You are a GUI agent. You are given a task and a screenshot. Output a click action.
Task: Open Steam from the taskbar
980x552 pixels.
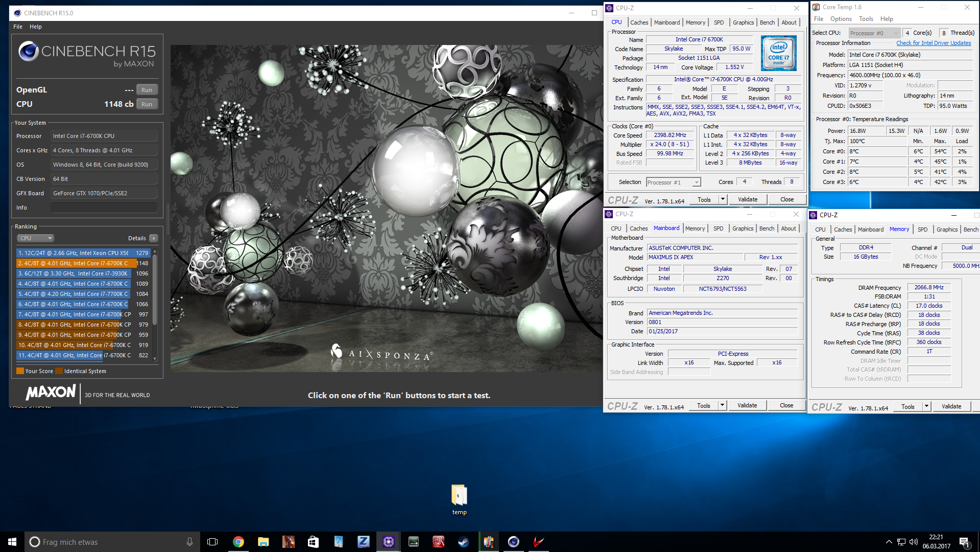tap(463, 542)
